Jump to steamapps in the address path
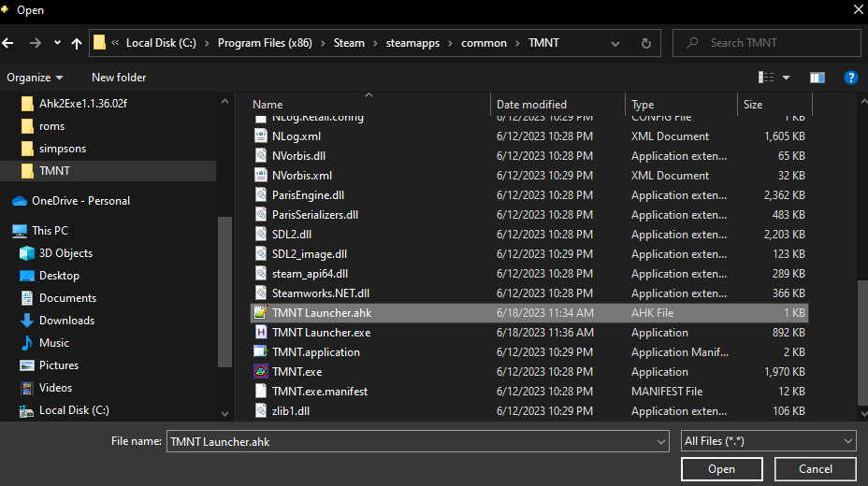 [x=412, y=43]
